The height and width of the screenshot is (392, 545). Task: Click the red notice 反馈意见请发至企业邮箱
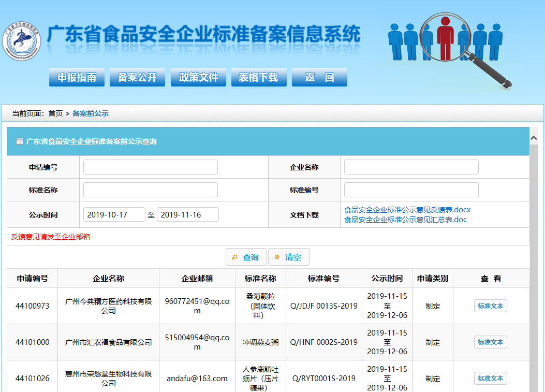tap(50, 237)
